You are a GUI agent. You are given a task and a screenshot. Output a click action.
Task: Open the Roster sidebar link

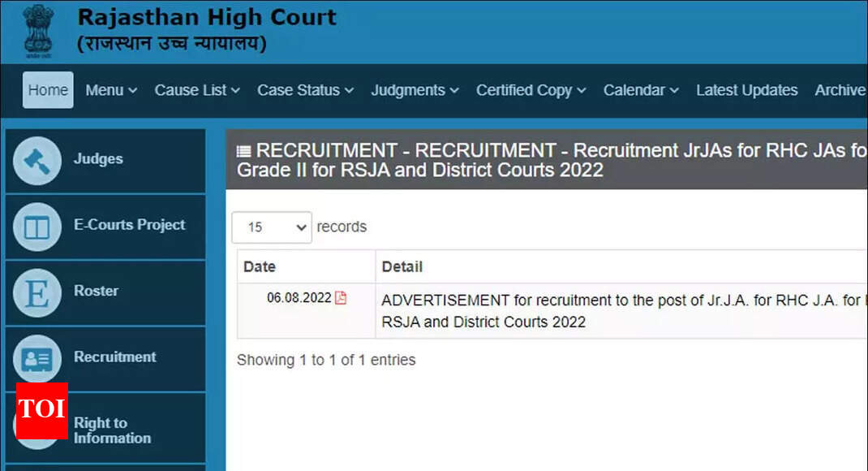tap(105, 293)
